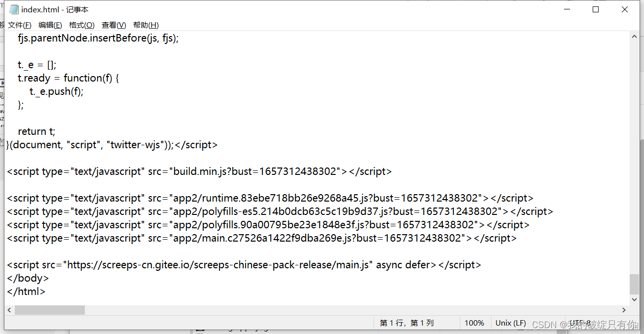
Task: Click the 100% zoom indicator in the status bar
Action: click(x=474, y=323)
